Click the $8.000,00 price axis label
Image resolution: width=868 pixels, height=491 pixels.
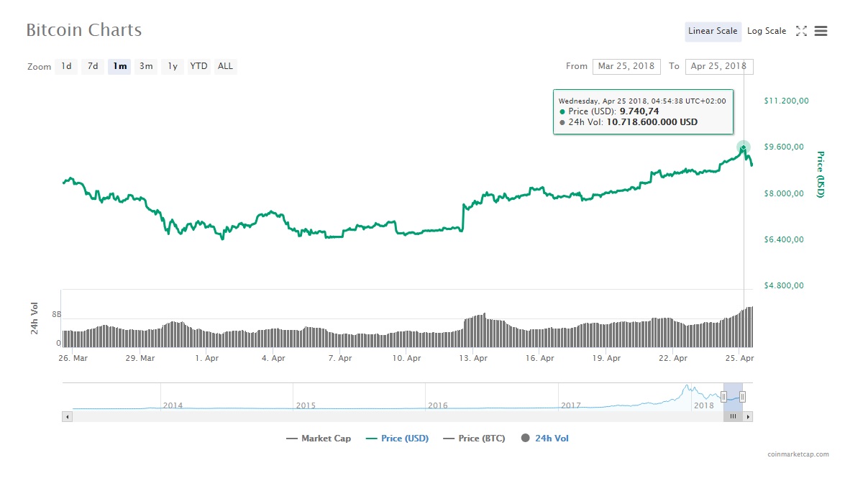[784, 193]
